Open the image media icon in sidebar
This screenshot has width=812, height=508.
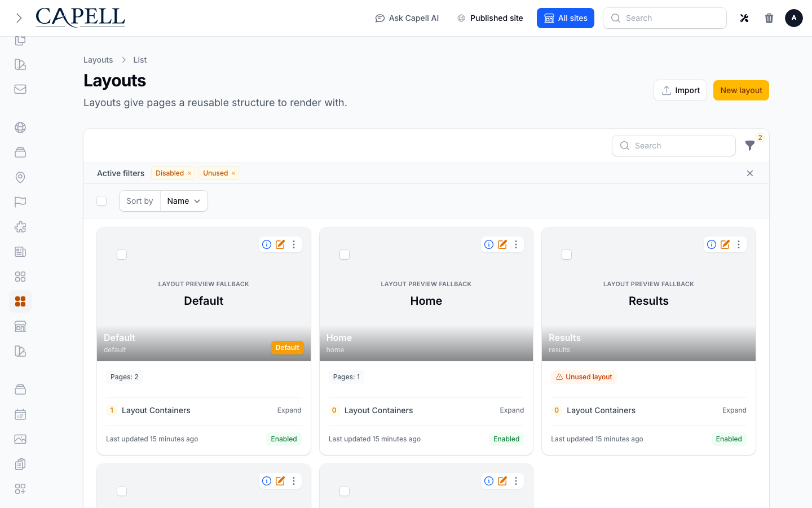(x=20, y=439)
